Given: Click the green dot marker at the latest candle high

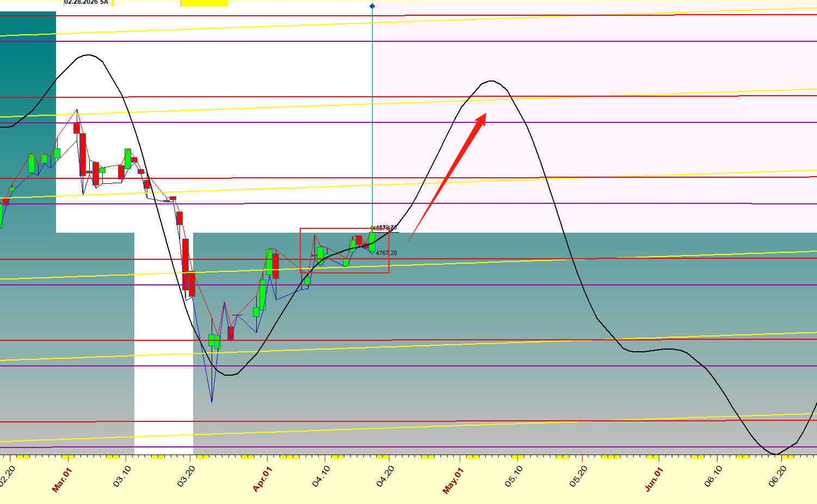Looking at the screenshot, I should point(372,227).
